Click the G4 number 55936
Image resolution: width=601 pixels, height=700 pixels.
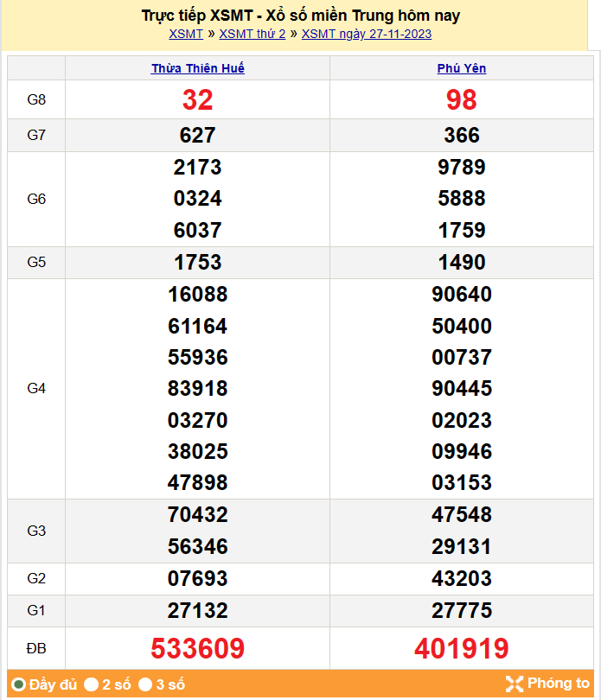tap(197, 358)
